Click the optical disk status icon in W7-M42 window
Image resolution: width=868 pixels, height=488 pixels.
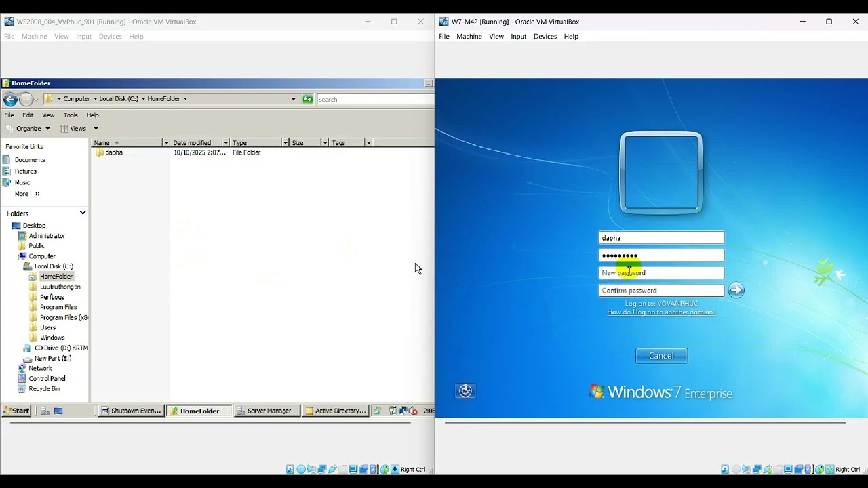point(736,469)
